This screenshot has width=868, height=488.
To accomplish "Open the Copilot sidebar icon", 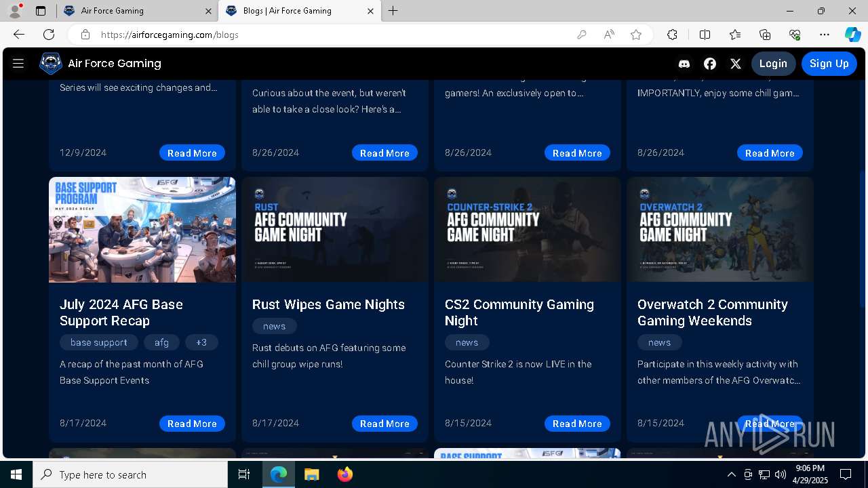I will point(852,35).
